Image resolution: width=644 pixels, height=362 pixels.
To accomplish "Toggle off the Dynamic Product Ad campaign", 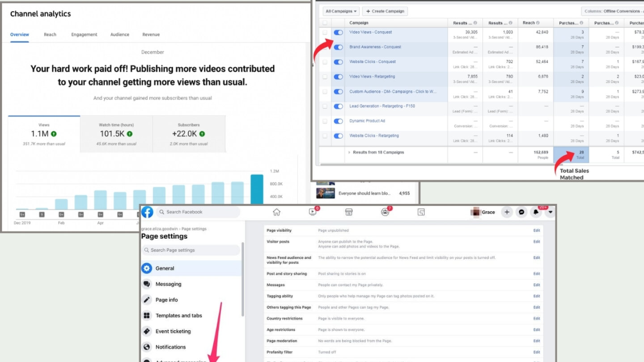I will coord(339,121).
